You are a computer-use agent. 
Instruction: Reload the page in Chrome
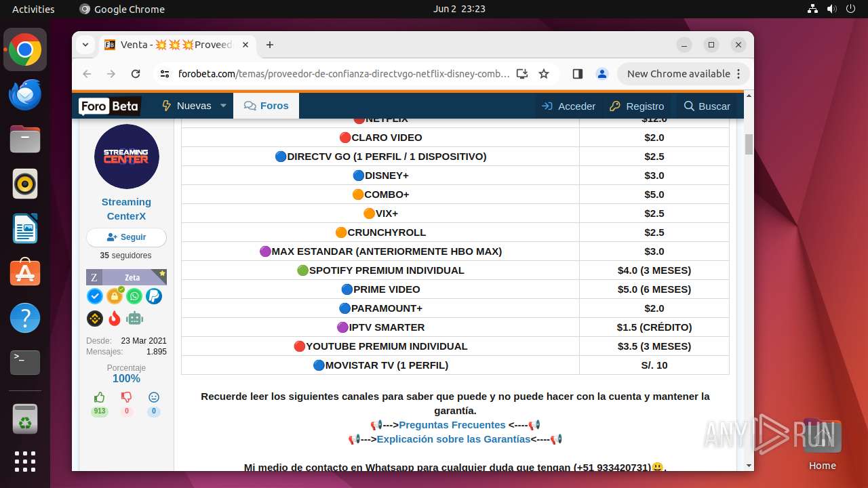coord(136,74)
